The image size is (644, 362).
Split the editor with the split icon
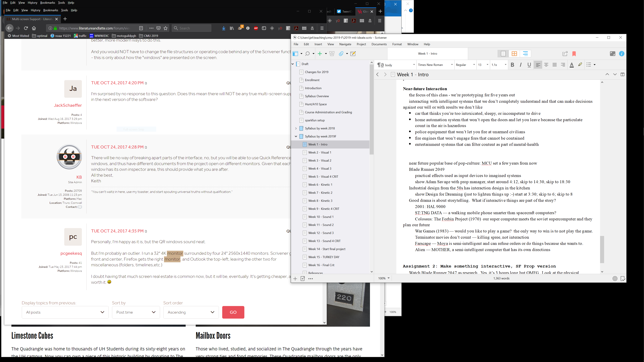[x=623, y=74]
